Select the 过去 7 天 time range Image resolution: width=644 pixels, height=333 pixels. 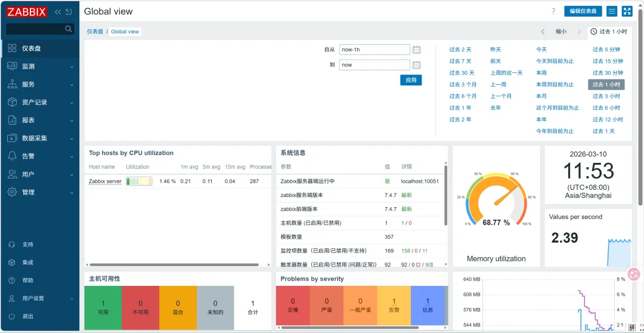(x=460, y=61)
